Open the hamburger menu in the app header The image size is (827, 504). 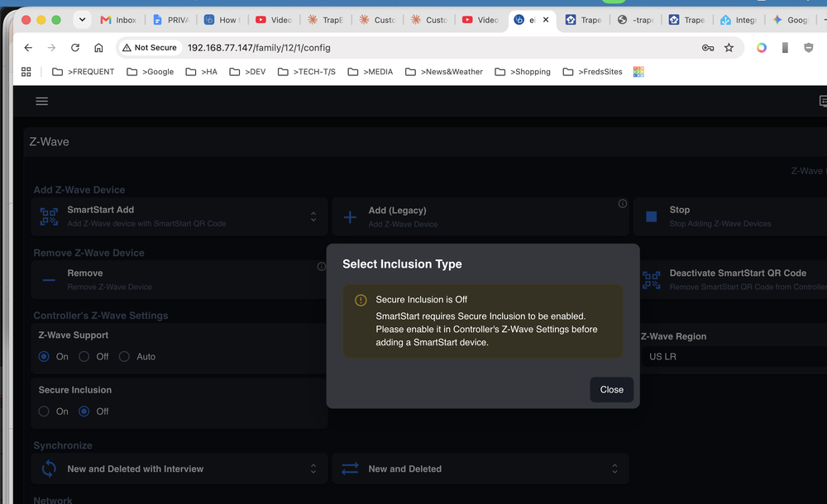tap(41, 102)
